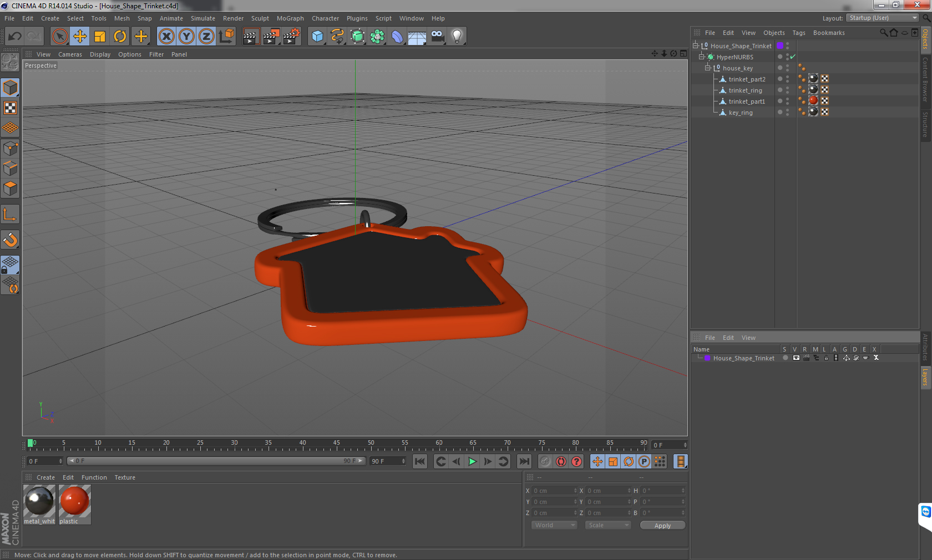
Task: Open the HyperNURBS generator icon
Action: click(357, 37)
